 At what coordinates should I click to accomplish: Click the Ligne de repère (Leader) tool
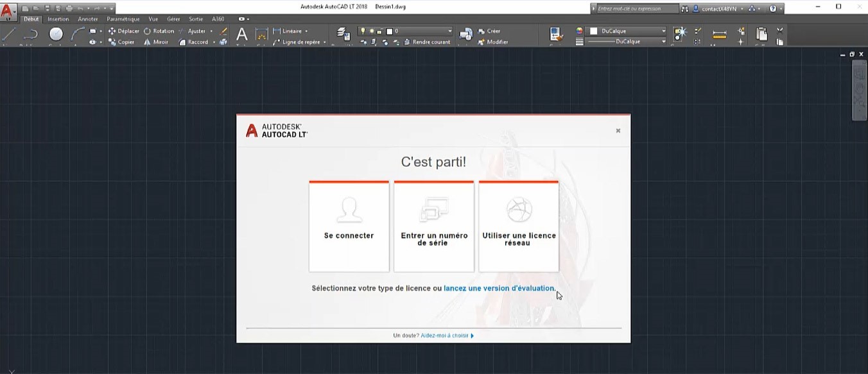[x=296, y=42]
